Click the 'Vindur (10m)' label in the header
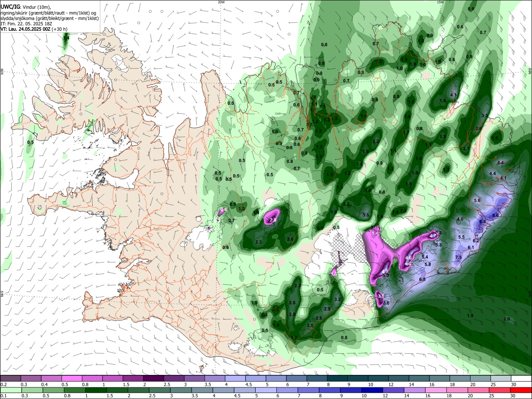This screenshot has height=399, width=532. (x=36, y=7)
